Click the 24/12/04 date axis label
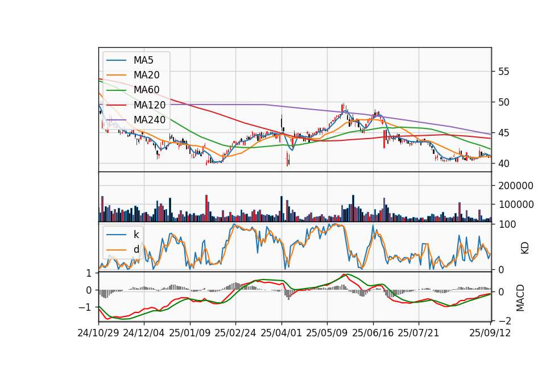Screen dimensions: 546x392 [x=144, y=333]
